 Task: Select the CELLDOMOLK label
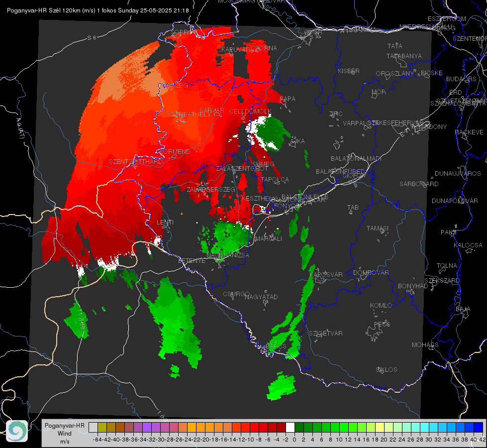(250, 112)
